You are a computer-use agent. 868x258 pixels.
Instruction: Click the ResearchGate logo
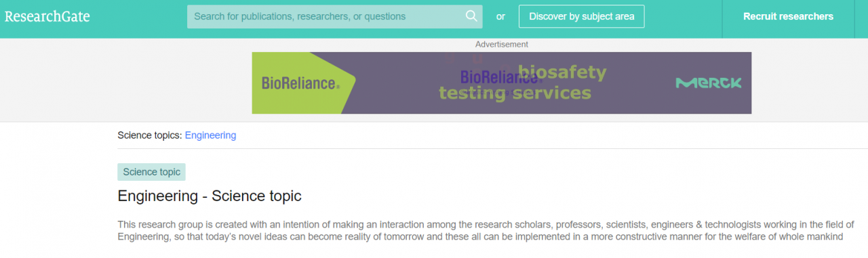click(47, 16)
